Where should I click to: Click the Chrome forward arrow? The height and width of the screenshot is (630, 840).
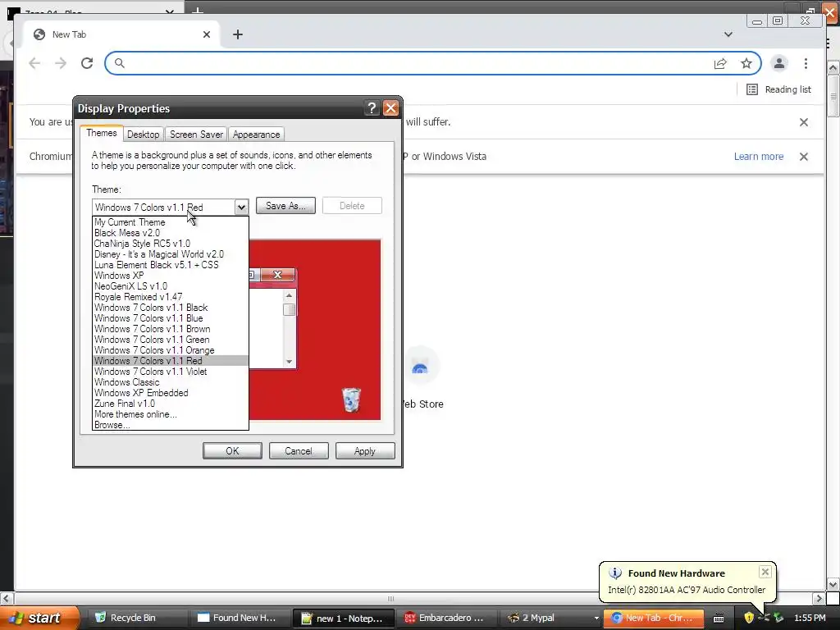pos(61,63)
